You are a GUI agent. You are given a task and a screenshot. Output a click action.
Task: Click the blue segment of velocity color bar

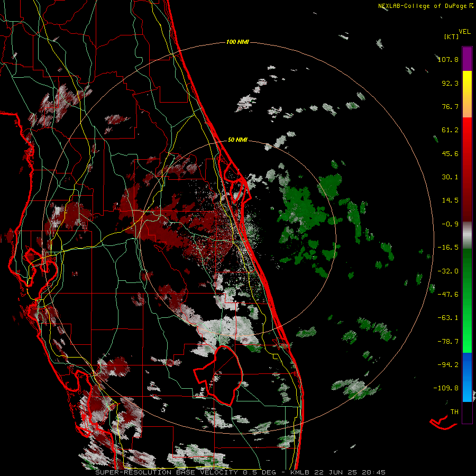(x=467, y=377)
